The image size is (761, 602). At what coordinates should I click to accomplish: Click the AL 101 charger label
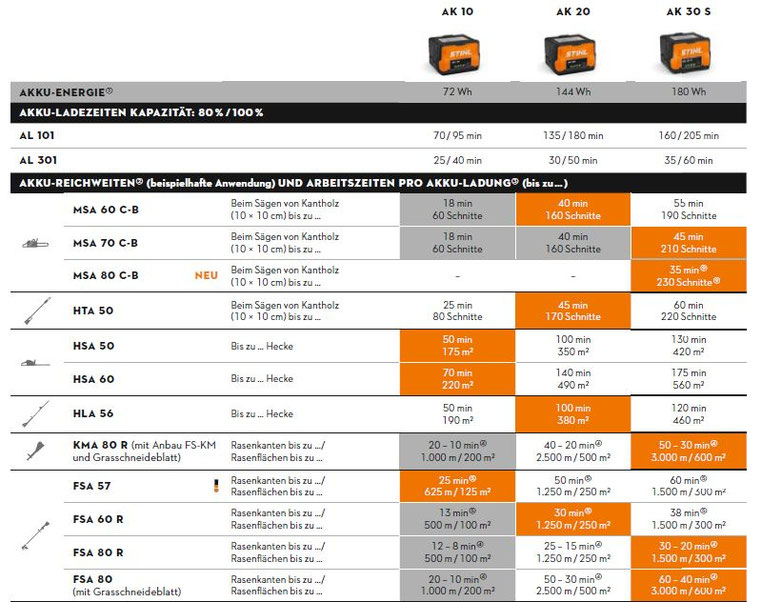pos(37,136)
